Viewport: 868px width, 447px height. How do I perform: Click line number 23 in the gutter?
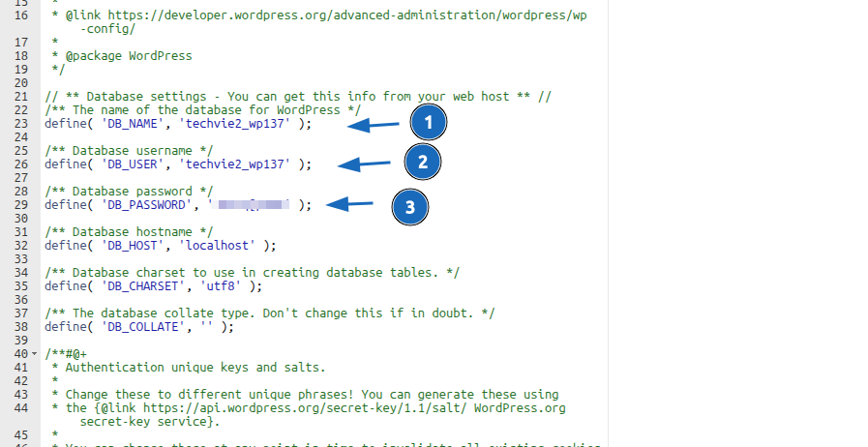tap(22, 124)
